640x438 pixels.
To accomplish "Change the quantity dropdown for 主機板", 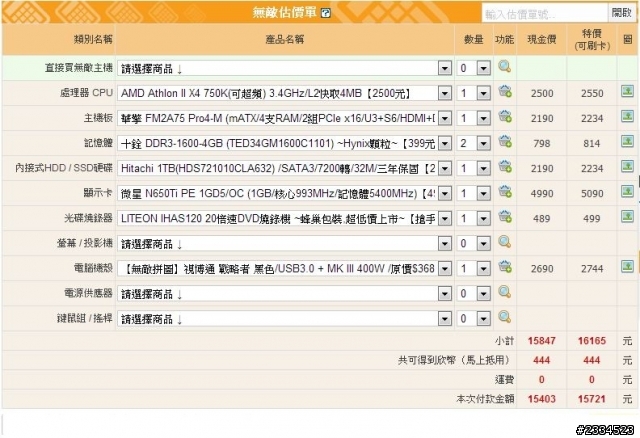I will coord(473,118).
